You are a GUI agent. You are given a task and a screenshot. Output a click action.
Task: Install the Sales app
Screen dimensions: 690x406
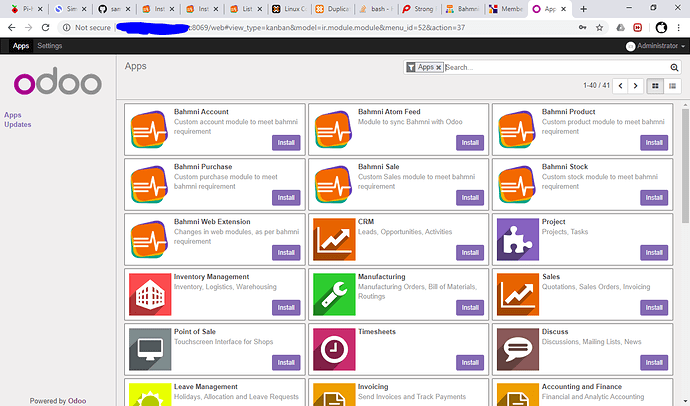(654, 307)
